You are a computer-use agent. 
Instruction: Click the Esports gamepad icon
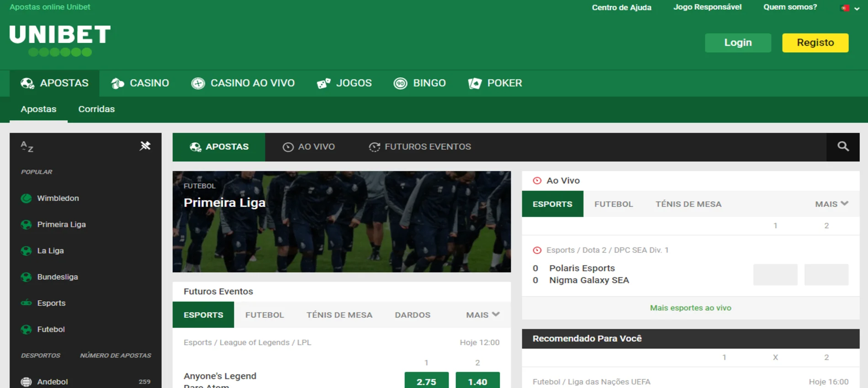tap(26, 303)
